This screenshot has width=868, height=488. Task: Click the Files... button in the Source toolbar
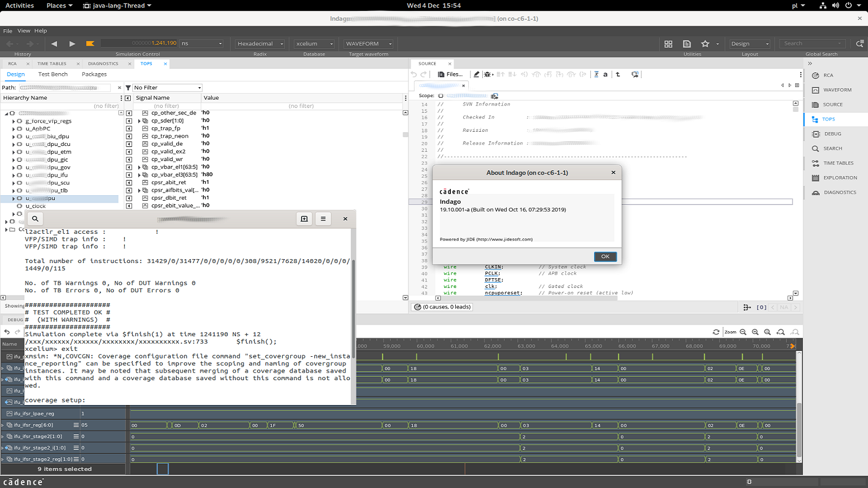coord(451,74)
